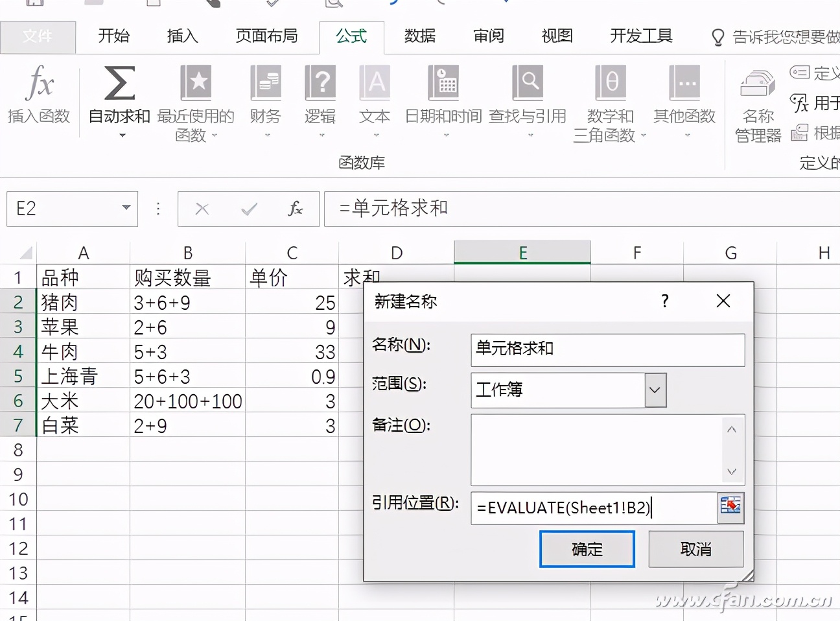Viewport: 840px width, 621px height.
Task: Expand the 财务 dropdown arrow
Action: [x=267, y=135]
